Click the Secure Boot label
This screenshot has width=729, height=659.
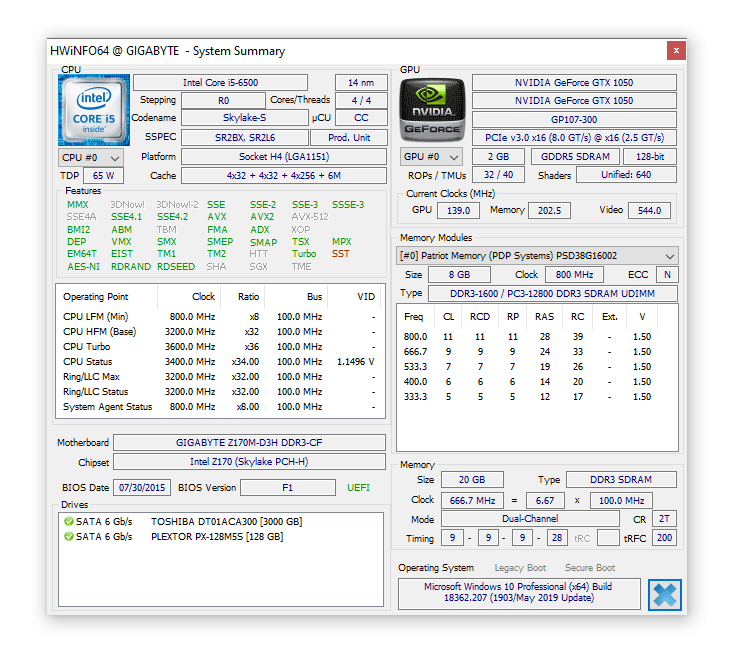point(590,568)
